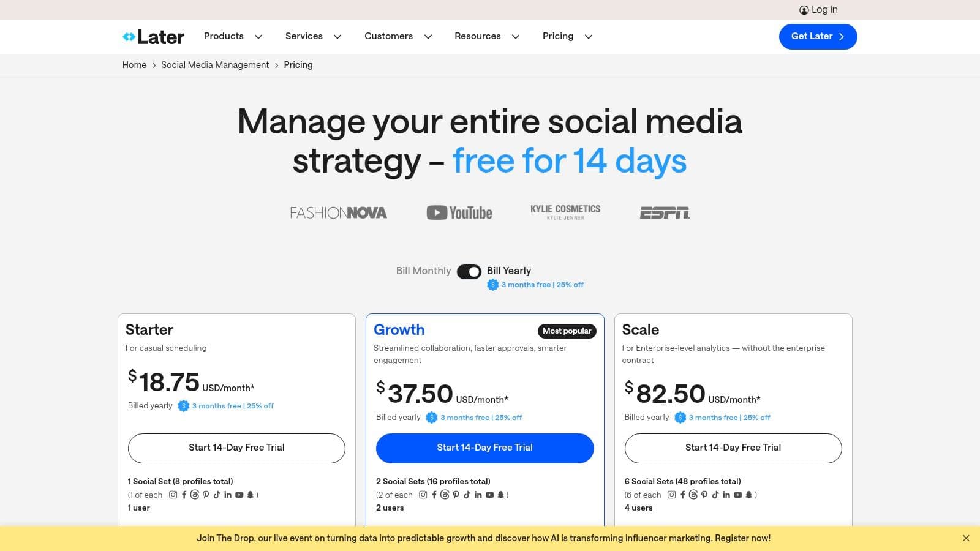
Task: Open the Services menu
Action: 313,36
